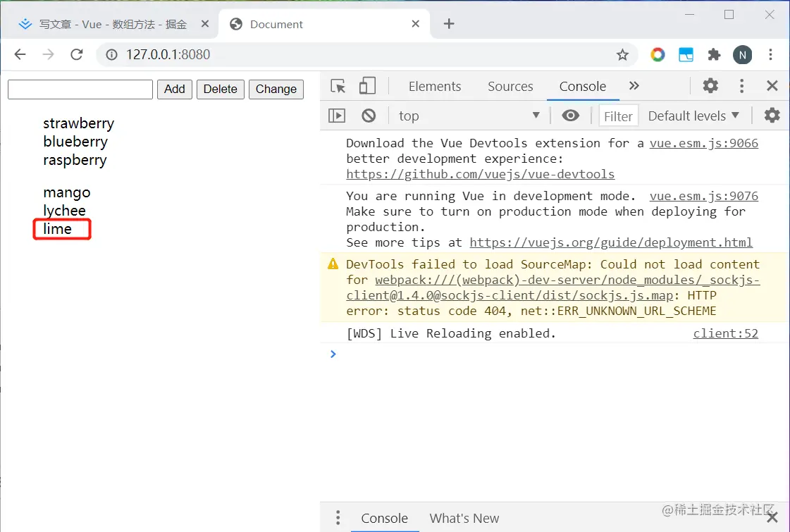Viewport: 790px width, 532px height.
Task: Open the What's New drawer tab
Action: 464,519
